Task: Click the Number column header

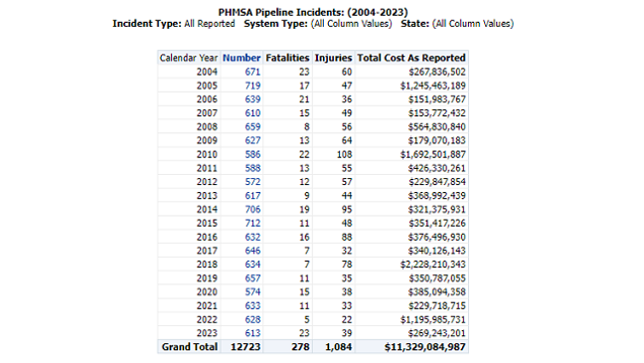Action: (241, 58)
